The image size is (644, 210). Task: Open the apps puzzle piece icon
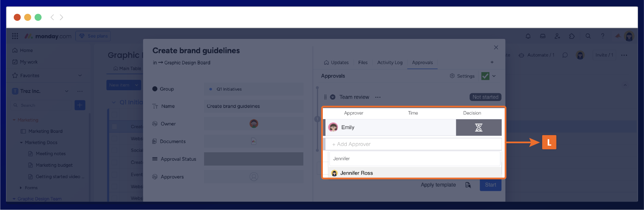[x=572, y=36]
